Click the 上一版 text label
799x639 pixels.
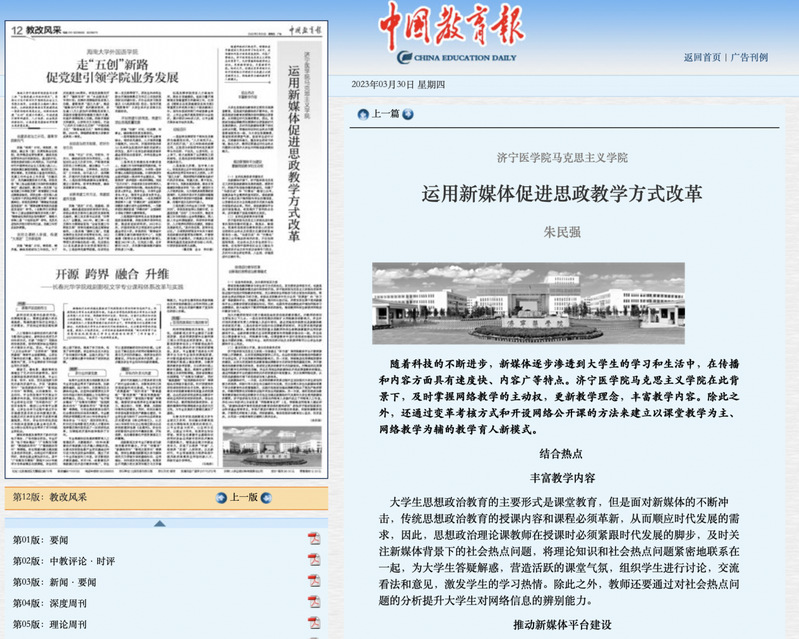[x=244, y=497]
